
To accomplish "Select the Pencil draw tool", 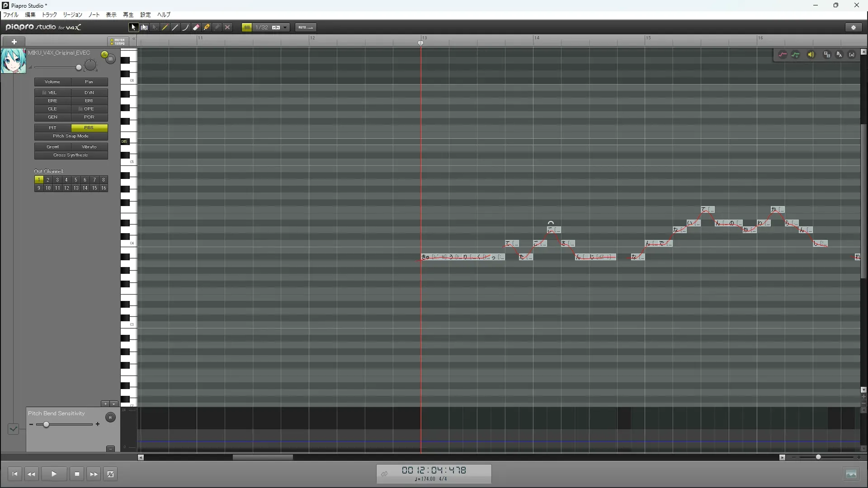I will coord(165,28).
